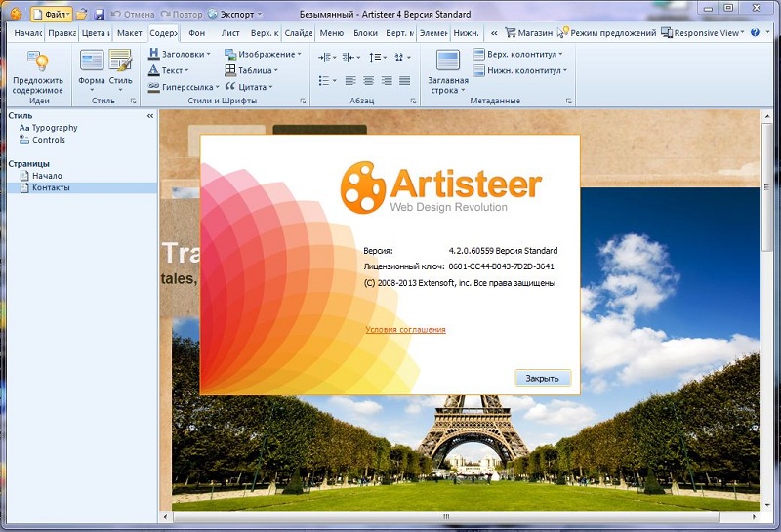Switch to the Цвета ribbon tab

(x=96, y=33)
